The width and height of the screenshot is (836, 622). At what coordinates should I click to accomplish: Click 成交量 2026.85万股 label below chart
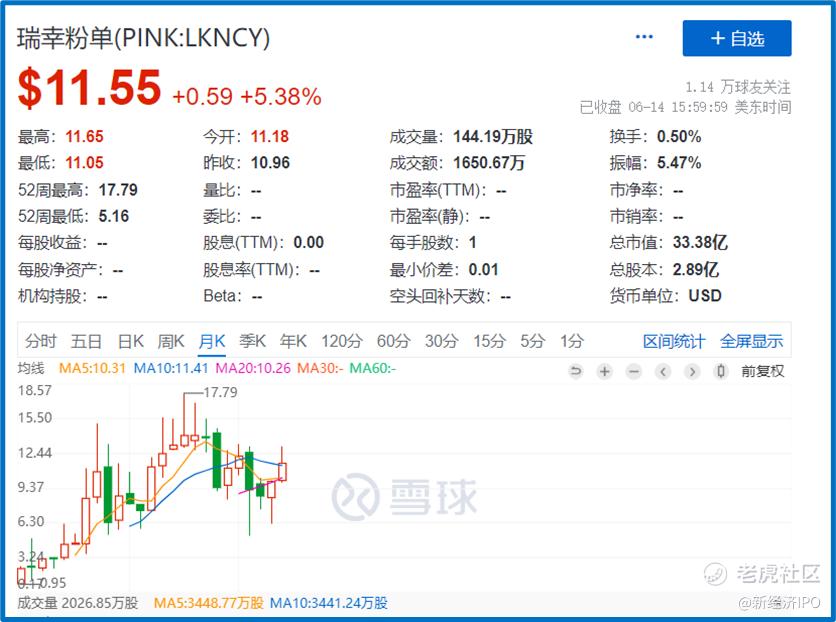click(78, 603)
